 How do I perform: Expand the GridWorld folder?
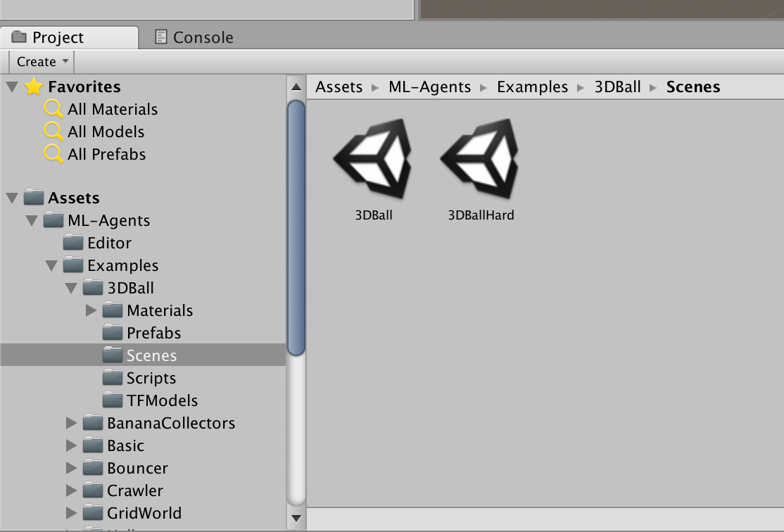(72, 512)
